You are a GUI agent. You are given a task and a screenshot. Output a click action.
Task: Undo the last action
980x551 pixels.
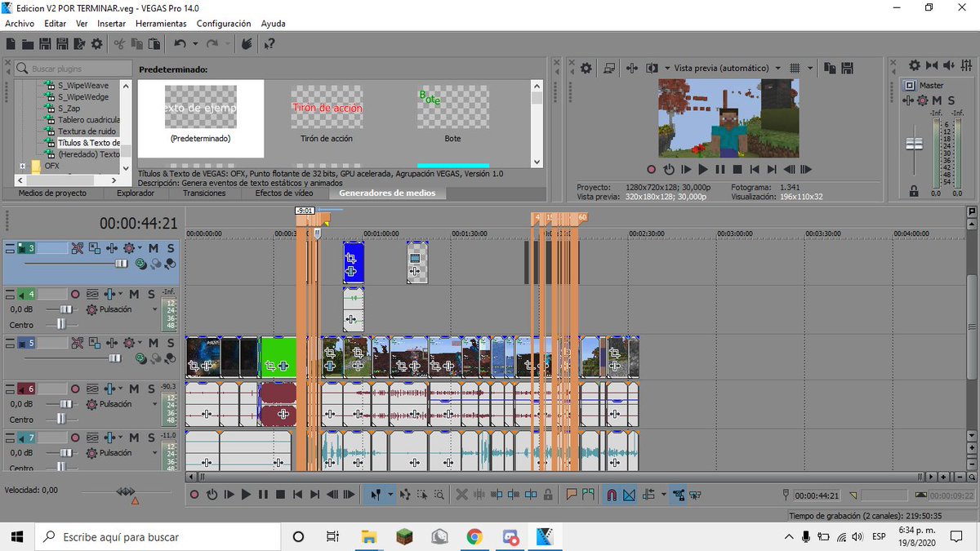point(180,44)
